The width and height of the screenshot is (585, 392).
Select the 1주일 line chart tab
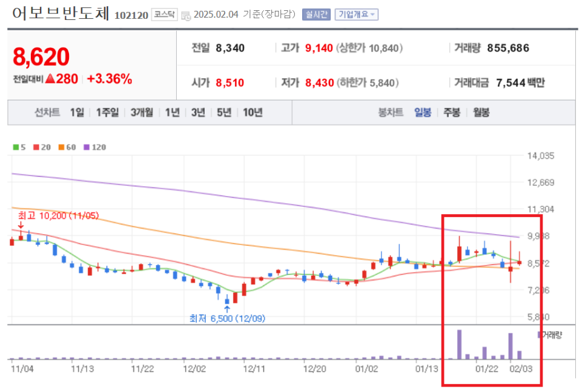point(107,112)
